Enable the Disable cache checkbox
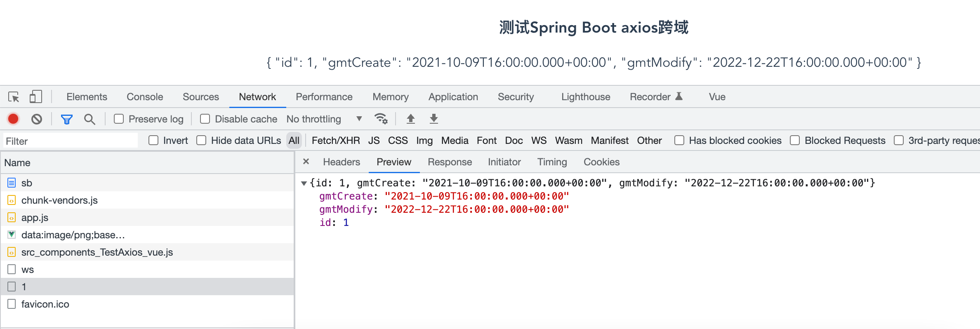The height and width of the screenshot is (329, 980). [205, 119]
